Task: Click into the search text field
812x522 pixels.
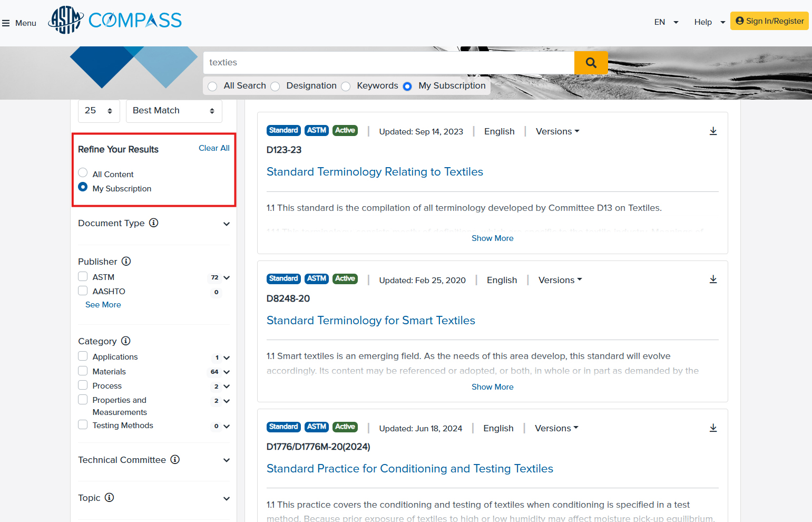Action: [x=388, y=63]
